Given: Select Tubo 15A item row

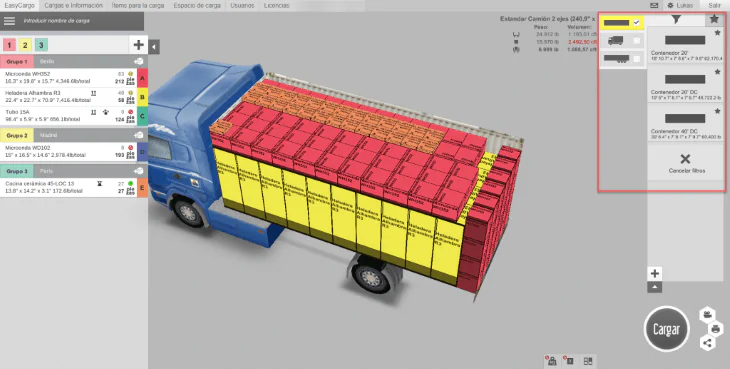Looking at the screenshot, I should [68, 116].
